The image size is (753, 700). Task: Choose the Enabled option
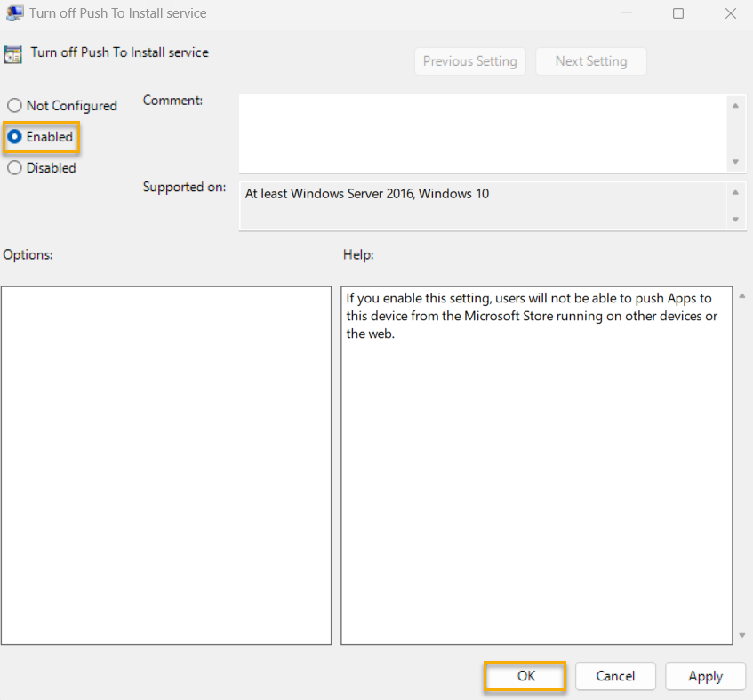coord(14,137)
